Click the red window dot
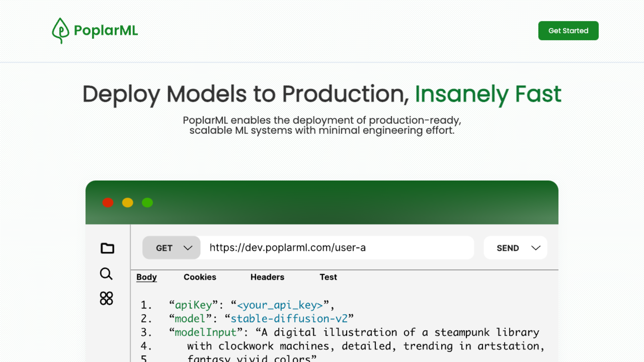 (108, 203)
